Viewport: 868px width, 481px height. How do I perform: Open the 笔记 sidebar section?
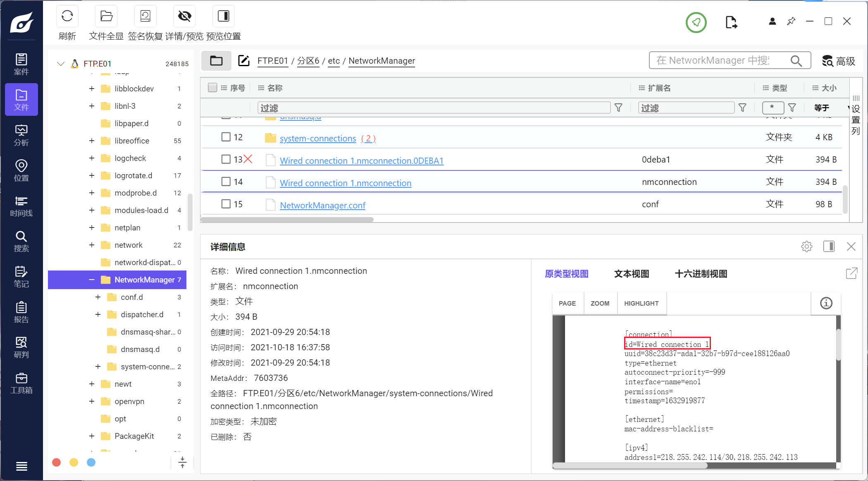click(21, 277)
